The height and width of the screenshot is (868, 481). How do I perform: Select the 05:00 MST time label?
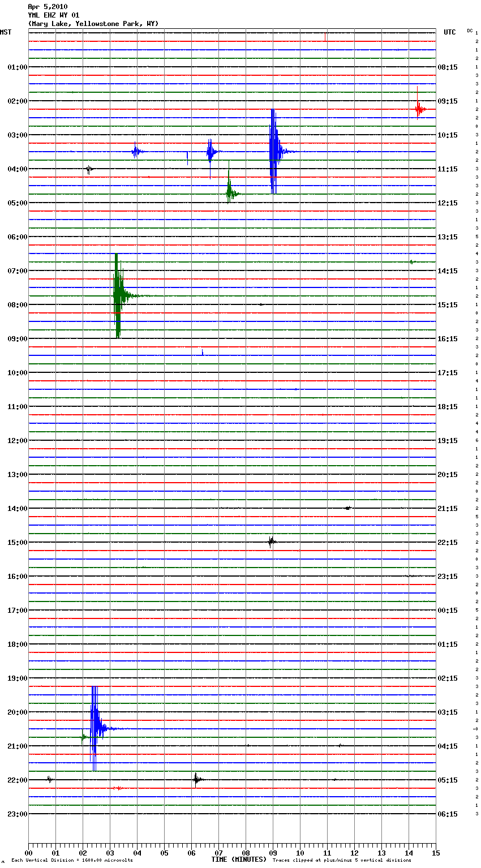click(x=18, y=203)
